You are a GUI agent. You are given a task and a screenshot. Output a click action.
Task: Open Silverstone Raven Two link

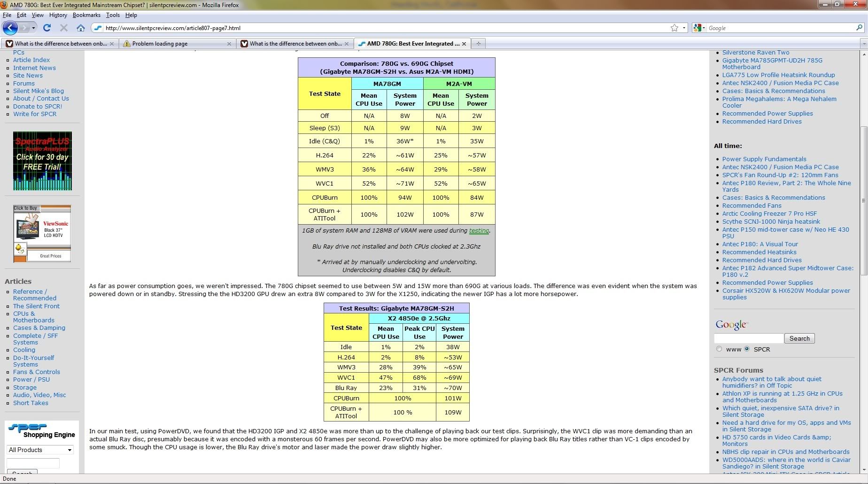(x=756, y=53)
